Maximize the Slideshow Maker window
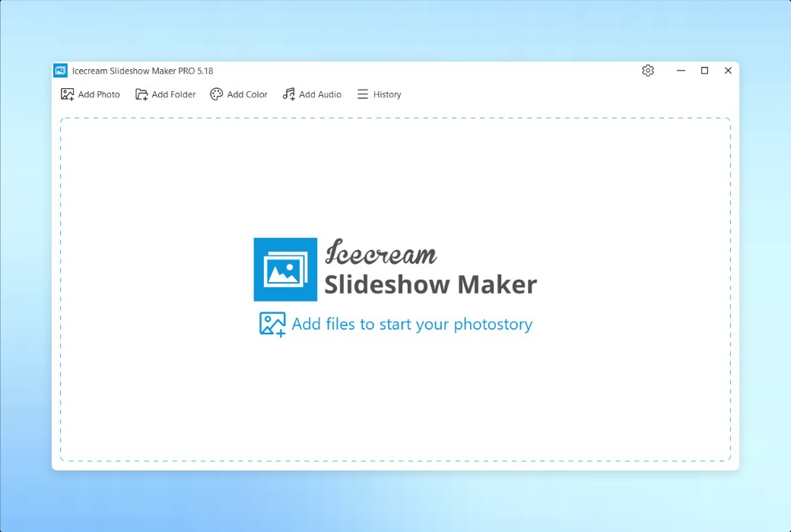The image size is (791, 532). pyautogui.click(x=704, y=70)
